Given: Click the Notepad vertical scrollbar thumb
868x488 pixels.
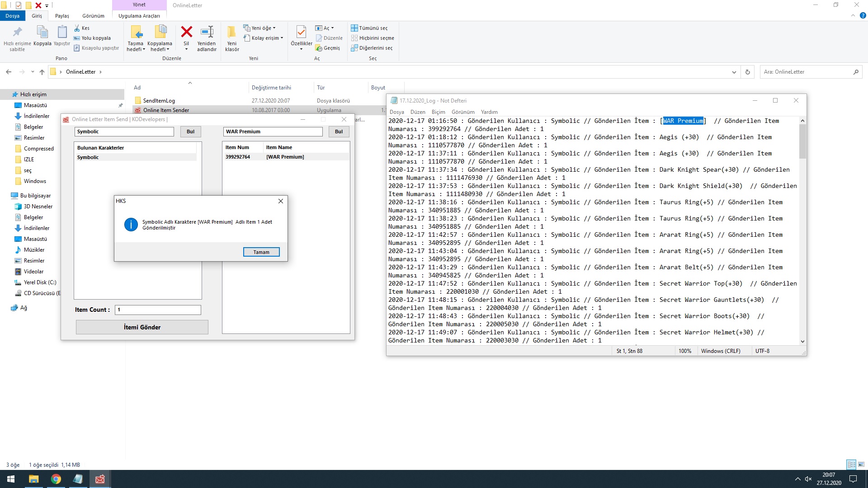Looking at the screenshot, I should [x=802, y=141].
